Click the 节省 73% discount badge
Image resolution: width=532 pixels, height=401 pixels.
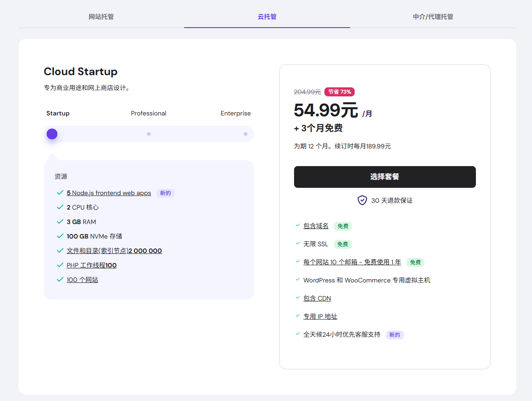339,91
